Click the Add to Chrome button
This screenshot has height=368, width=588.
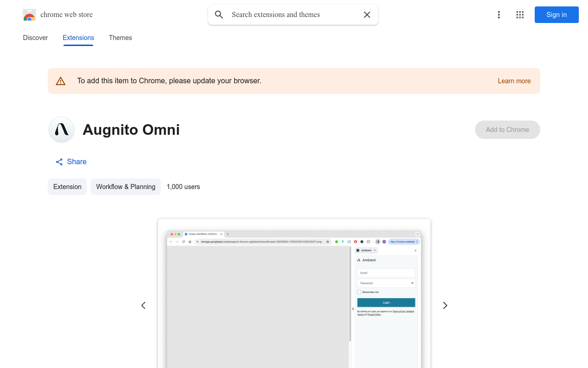pos(507,130)
